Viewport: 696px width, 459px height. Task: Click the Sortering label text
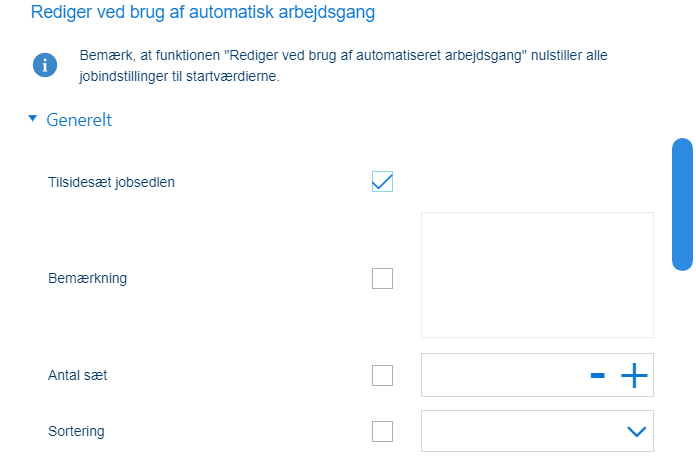point(76,431)
